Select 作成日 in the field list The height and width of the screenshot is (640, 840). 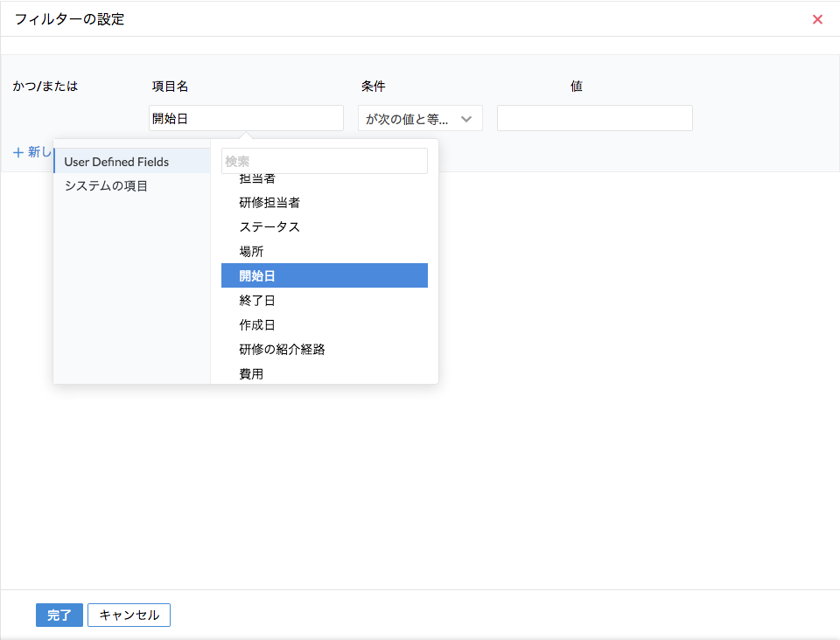click(257, 324)
